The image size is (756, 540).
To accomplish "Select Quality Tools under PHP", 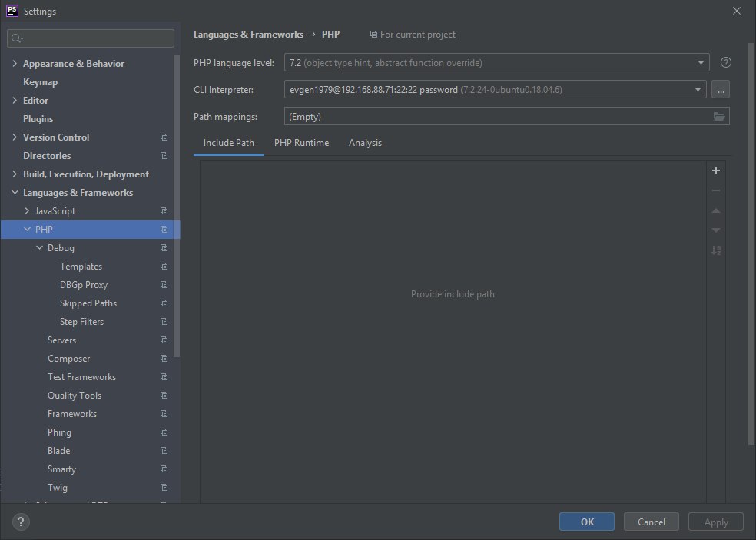I will (x=75, y=396).
